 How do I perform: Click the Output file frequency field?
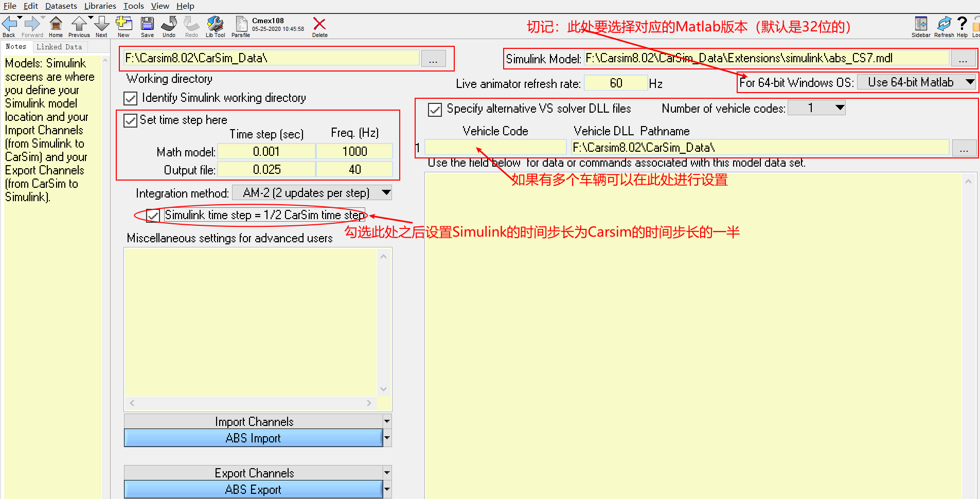click(354, 170)
